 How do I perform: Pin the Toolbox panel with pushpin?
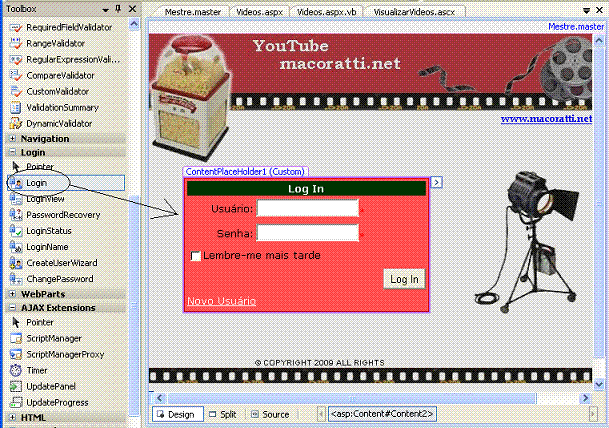pos(118,9)
